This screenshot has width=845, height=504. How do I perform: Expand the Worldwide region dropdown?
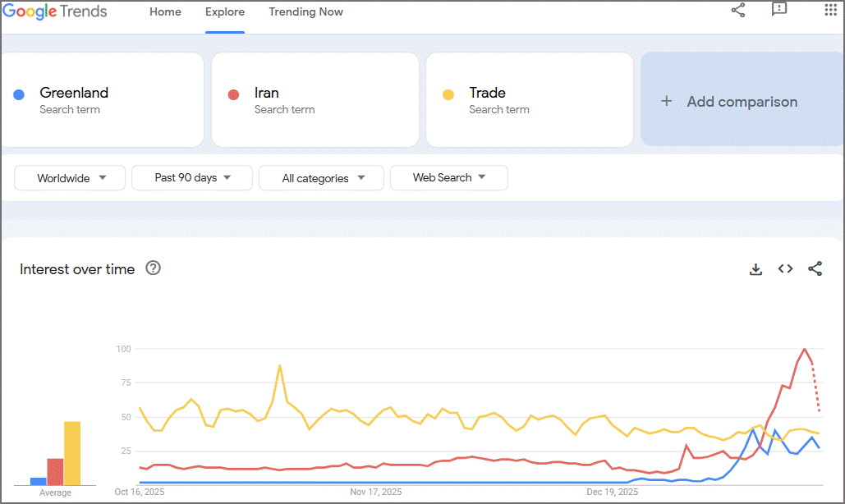70,178
